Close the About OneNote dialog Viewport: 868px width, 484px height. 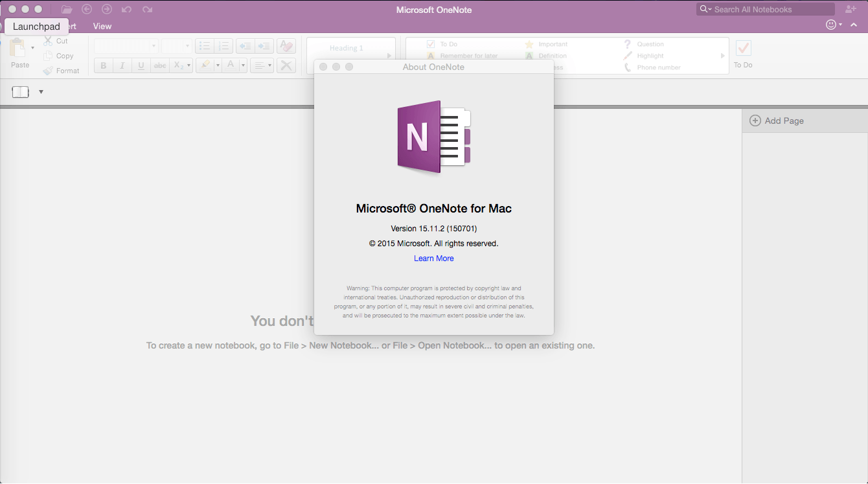click(323, 67)
